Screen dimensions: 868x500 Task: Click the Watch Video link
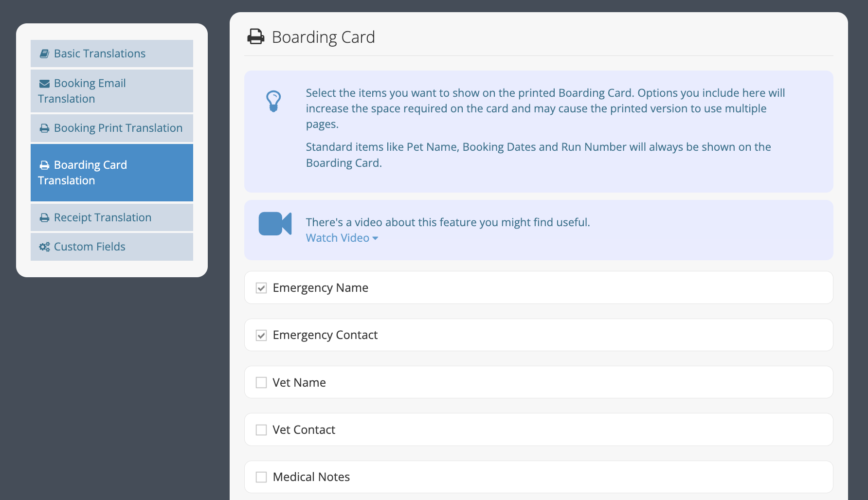pos(338,238)
